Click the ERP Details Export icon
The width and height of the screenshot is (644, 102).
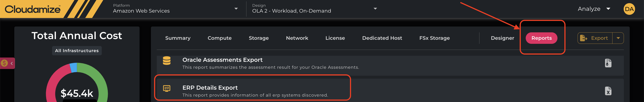(167, 89)
